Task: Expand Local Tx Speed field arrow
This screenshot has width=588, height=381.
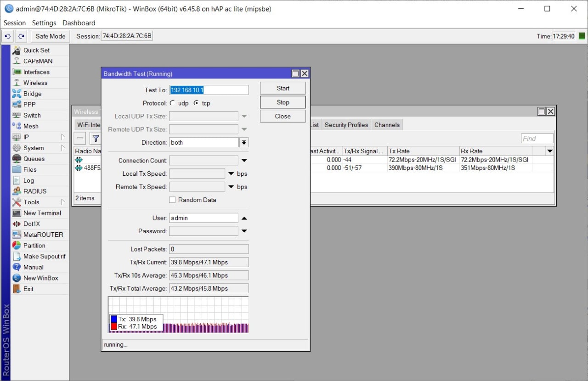Action: click(231, 174)
